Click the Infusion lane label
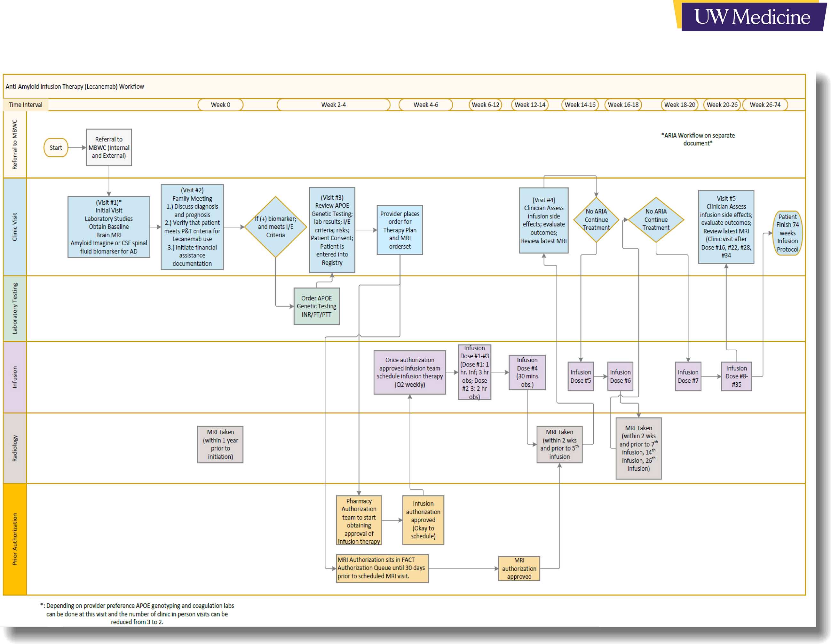Image resolution: width=831 pixels, height=644 pixels. pyautogui.click(x=15, y=377)
